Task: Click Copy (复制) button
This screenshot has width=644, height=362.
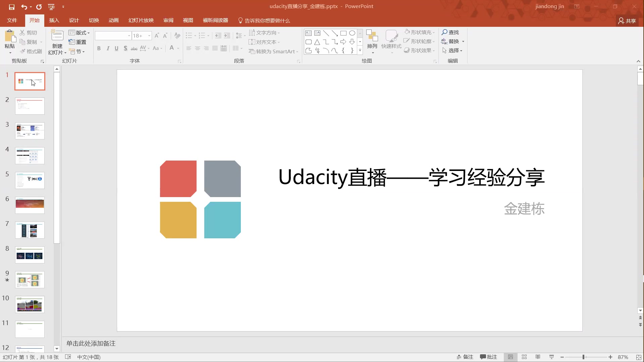Action: (x=29, y=42)
